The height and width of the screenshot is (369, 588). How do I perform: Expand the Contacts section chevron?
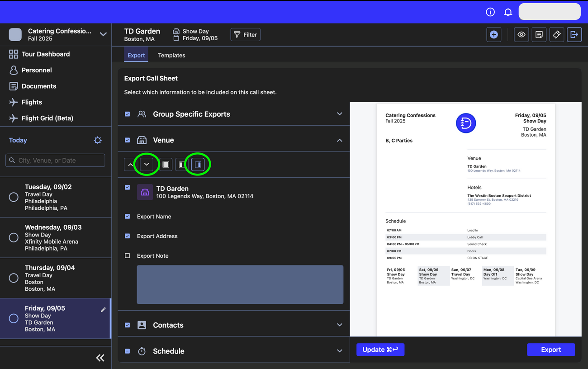[340, 325]
